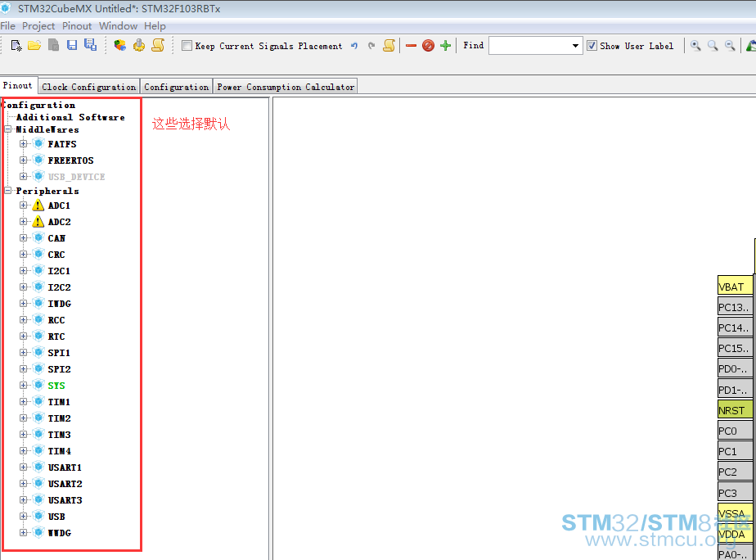The width and height of the screenshot is (756, 560).
Task: Expand the TIM2 node
Action: click(x=23, y=418)
